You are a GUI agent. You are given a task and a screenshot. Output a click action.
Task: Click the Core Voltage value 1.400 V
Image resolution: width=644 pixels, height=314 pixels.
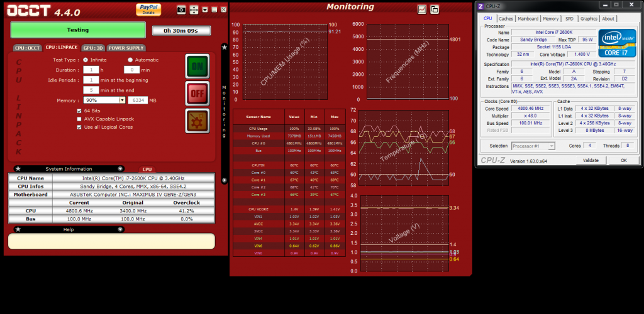click(x=582, y=54)
